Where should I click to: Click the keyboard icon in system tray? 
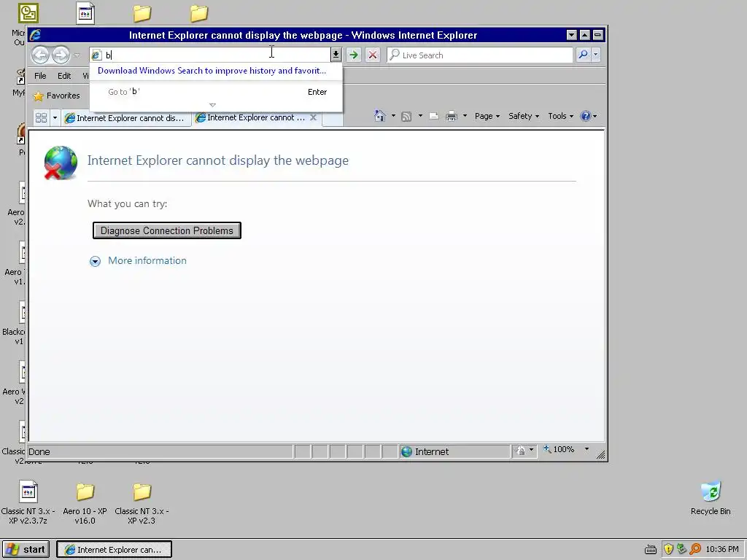[650, 550]
